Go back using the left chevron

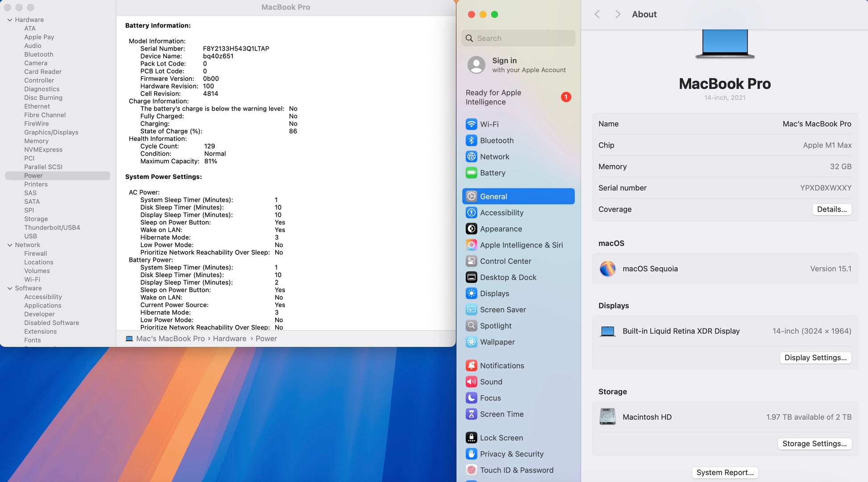coord(597,14)
